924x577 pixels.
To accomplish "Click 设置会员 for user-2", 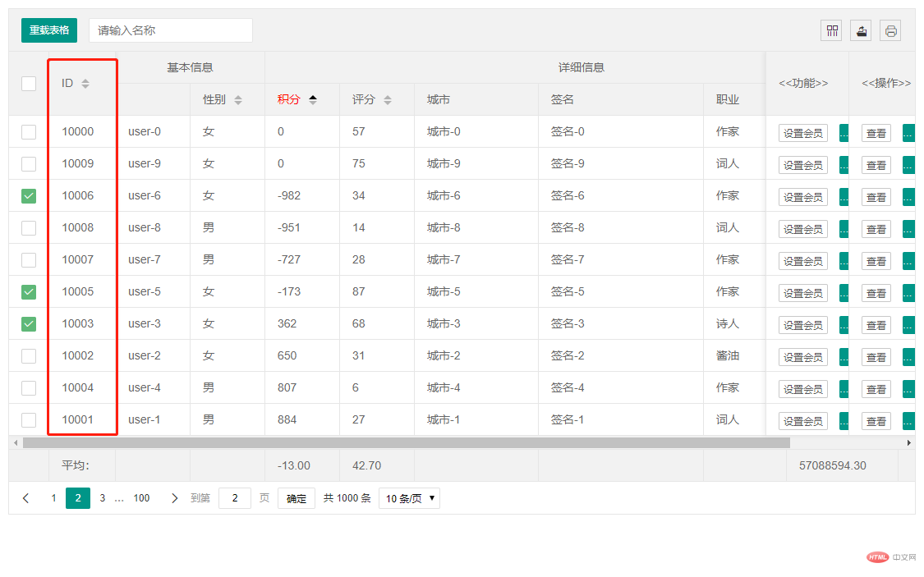I will point(802,357).
